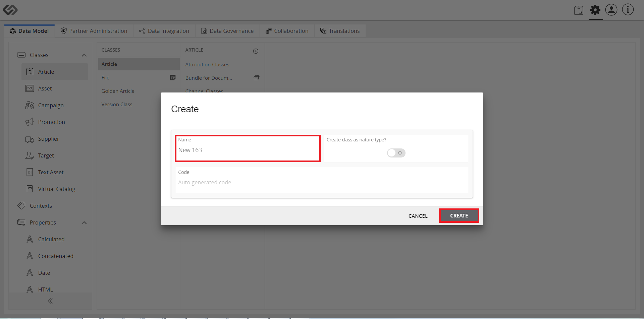Click the Virtual Catalog icon
This screenshot has height=319, width=644.
coord(30,189)
